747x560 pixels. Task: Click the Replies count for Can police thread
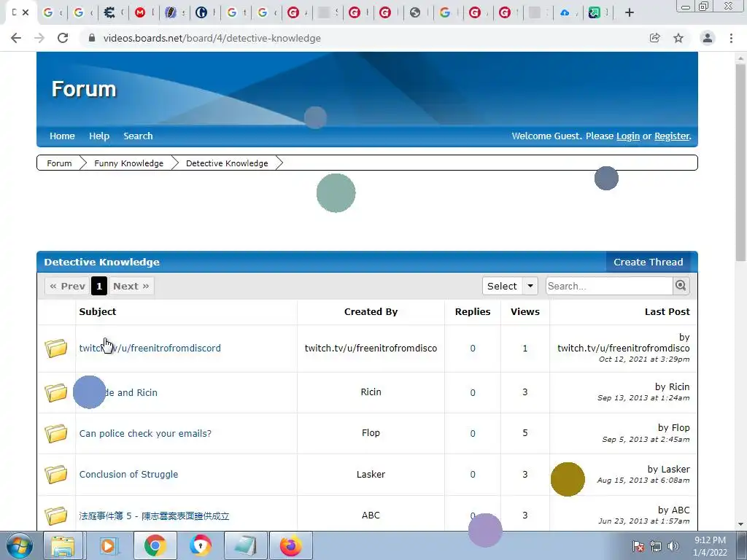click(x=473, y=433)
